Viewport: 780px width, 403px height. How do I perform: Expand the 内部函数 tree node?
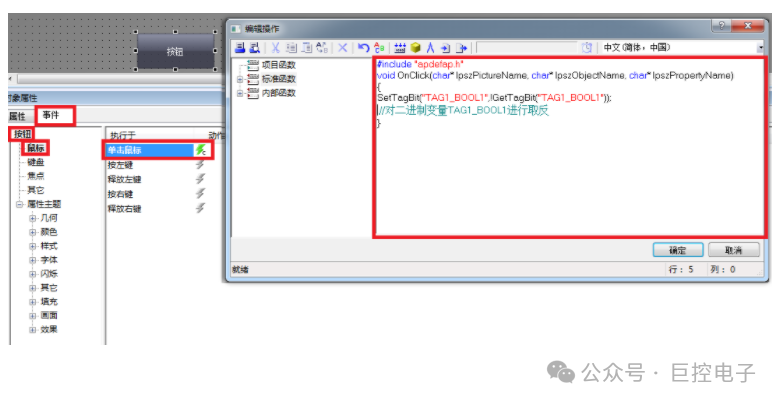tap(240, 93)
